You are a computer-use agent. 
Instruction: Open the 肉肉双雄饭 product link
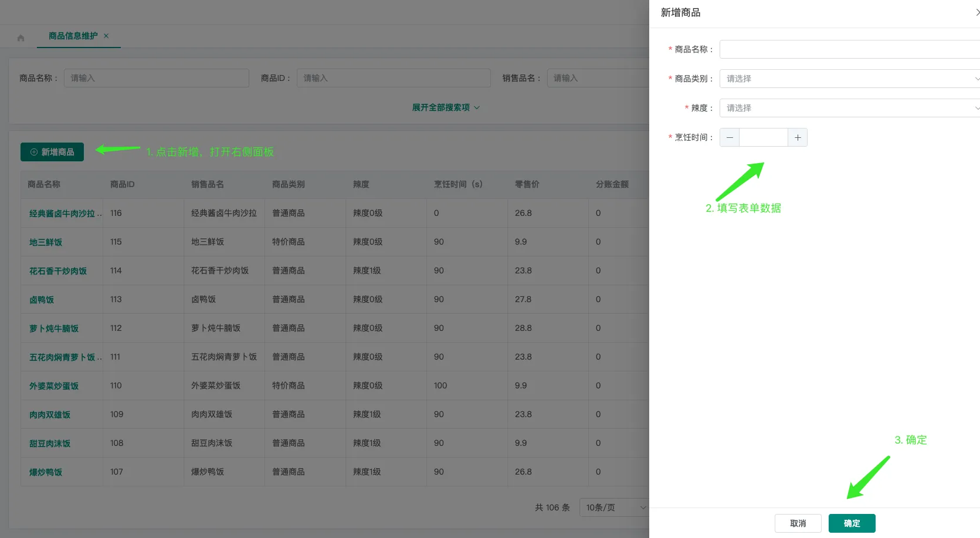[x=50, y=415]
